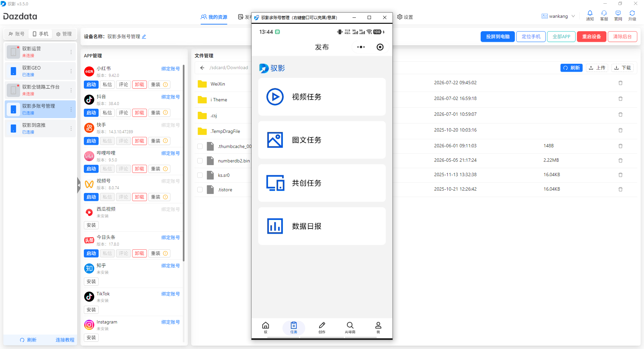Open options menu for 驭影全链路工作台 device
Image resolution: width=644 pixels, height=349 pixels.
[x=71, y=90]
